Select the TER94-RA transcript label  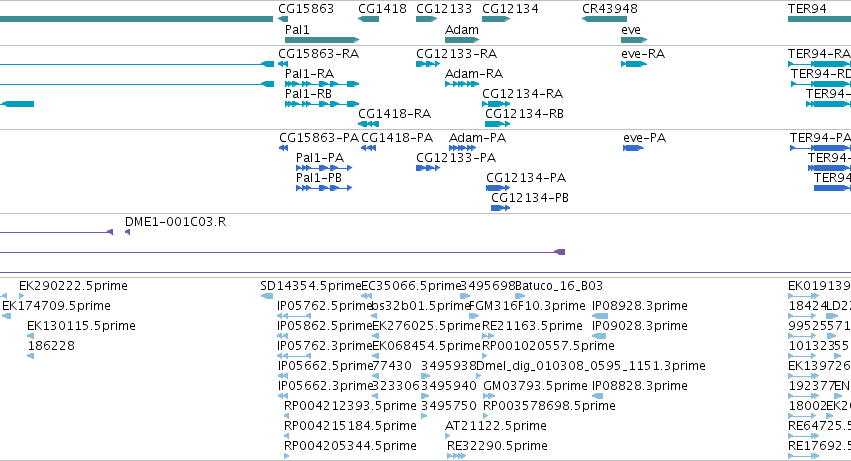point(819,54)
